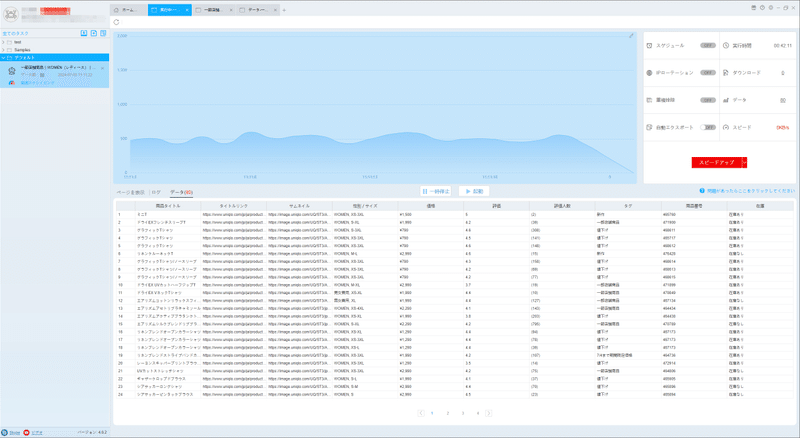Open the dropdown arrow beside スピードアップ

pyautogui.click(x=744, y=162)
